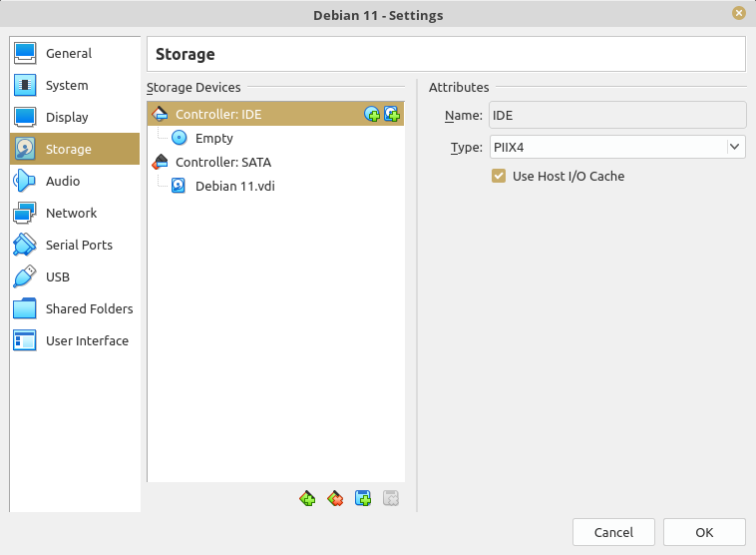Click the User Interface window icon
756x555 pixels.
[25, 340]
